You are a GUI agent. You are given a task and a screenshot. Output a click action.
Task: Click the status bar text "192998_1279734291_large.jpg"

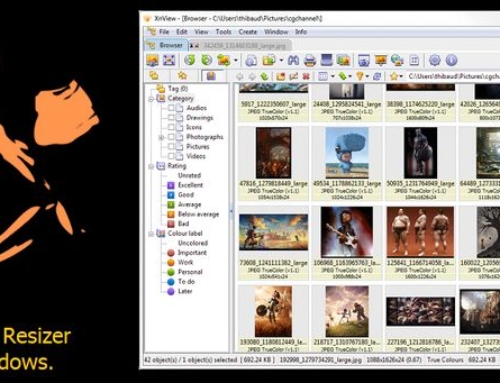320,360
